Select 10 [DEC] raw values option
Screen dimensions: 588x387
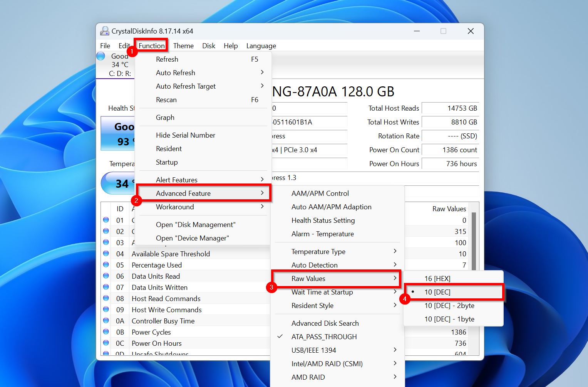pos(437,292)
